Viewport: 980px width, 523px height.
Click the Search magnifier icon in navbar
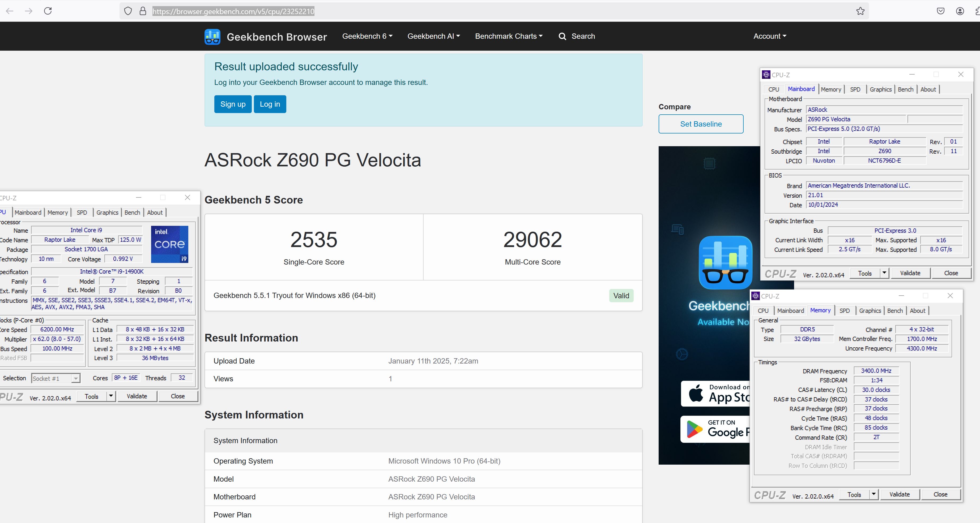click(x=562, y=36)
